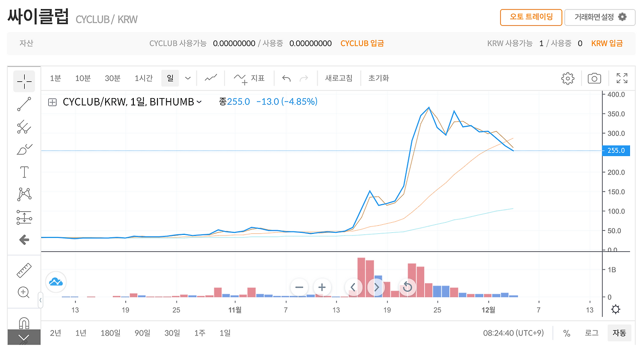This screenshot has width=644, height=349.
Task: Zoom in the chart with plus button
Action: [322, 288]
